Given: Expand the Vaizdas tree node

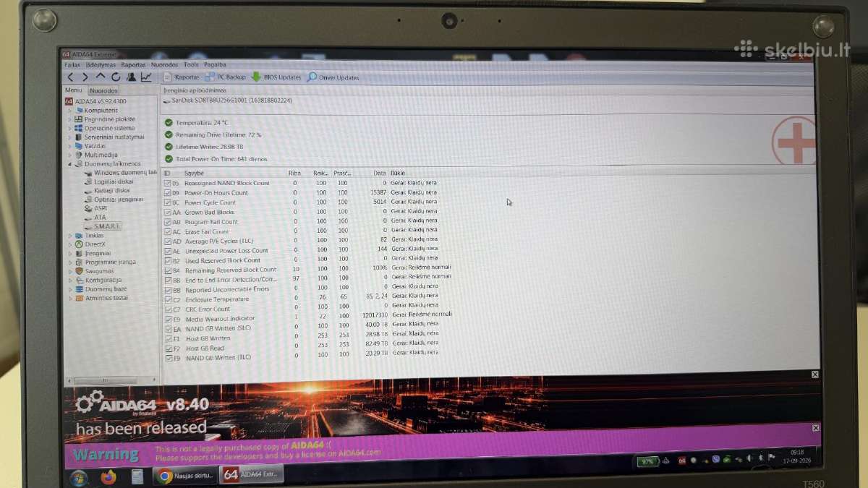Looking at the screenshot, I should pos(69,145).
